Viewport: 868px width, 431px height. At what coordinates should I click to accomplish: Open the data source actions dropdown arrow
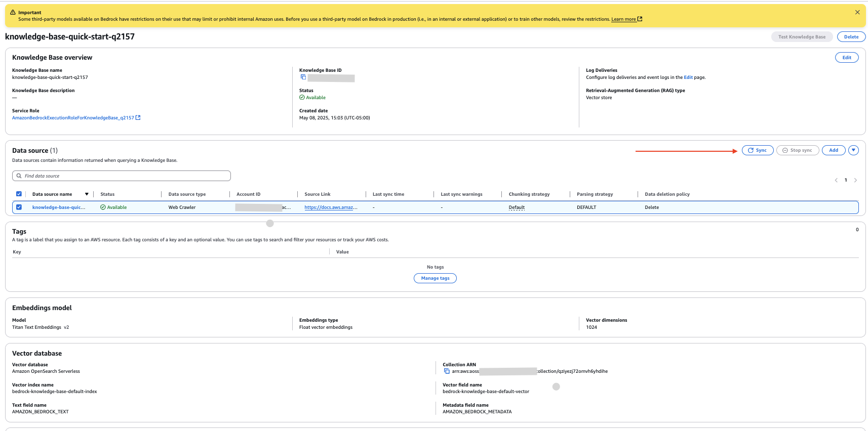tap(853, 150)
